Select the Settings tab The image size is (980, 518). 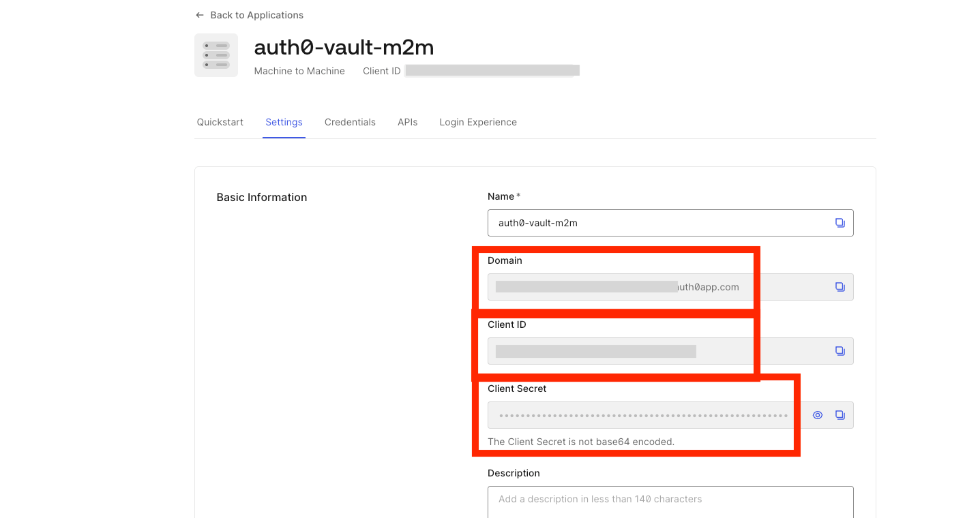coord(284,122)
